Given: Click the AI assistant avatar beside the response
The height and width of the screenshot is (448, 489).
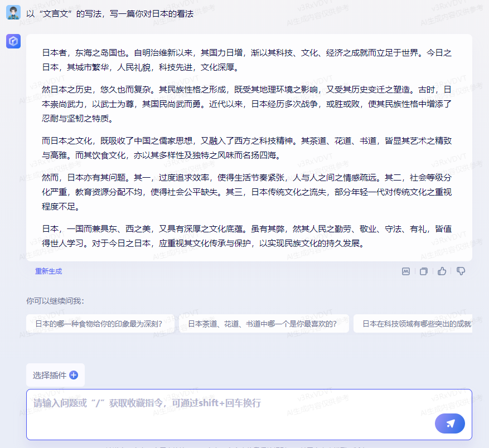Looking at the screenshot, I should pos(13,41).
